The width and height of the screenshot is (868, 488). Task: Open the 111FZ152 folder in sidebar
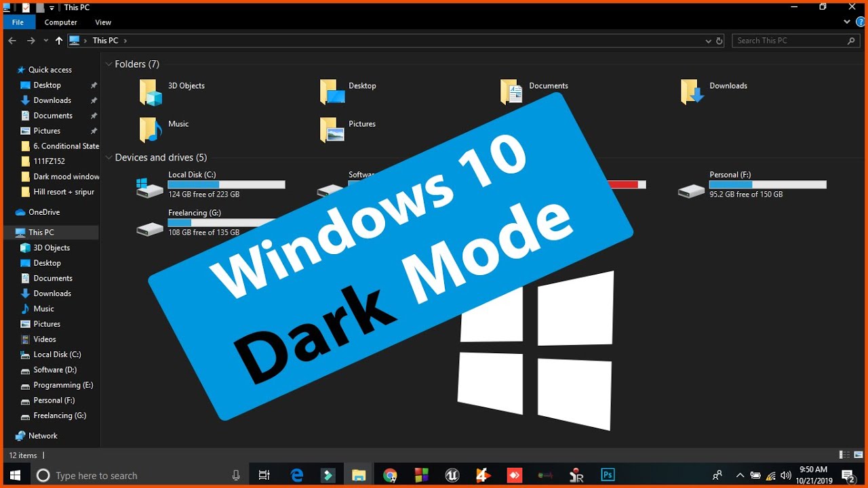click(x=49, y=161)
